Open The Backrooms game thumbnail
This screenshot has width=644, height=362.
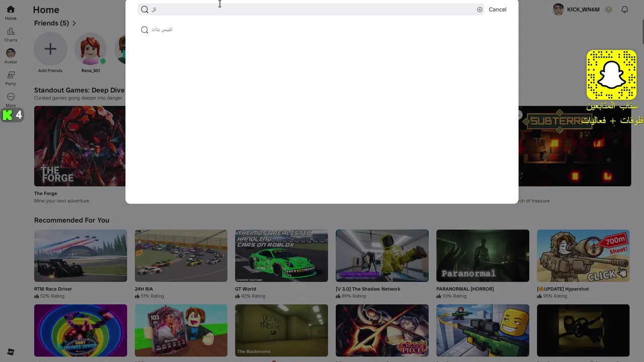coord(281,330)
